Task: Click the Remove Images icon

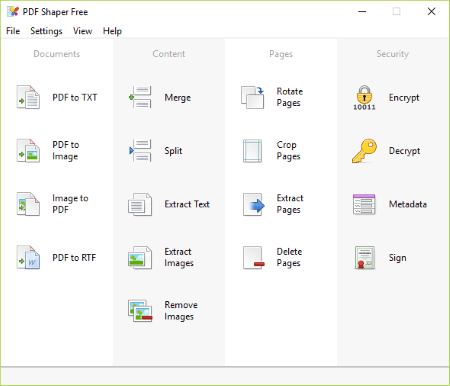Action: [140, 311]
